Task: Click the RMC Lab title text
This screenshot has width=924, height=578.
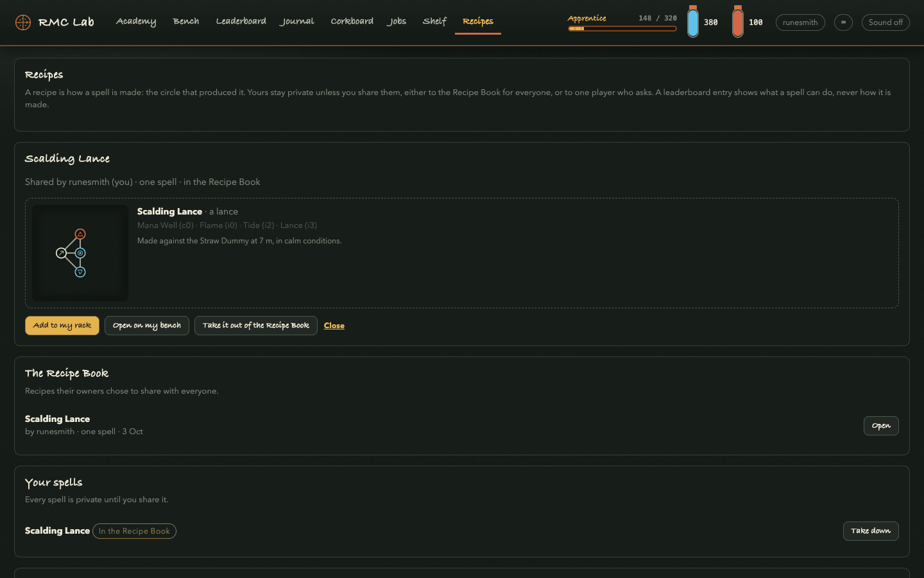Action: [x=66, y=22]
